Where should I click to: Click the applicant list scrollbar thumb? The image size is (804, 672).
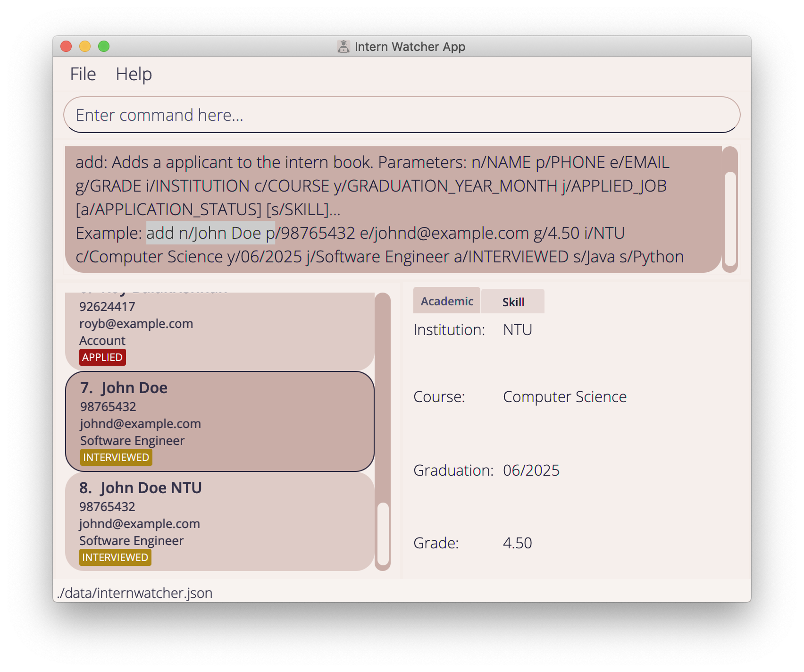coord(383,534)
